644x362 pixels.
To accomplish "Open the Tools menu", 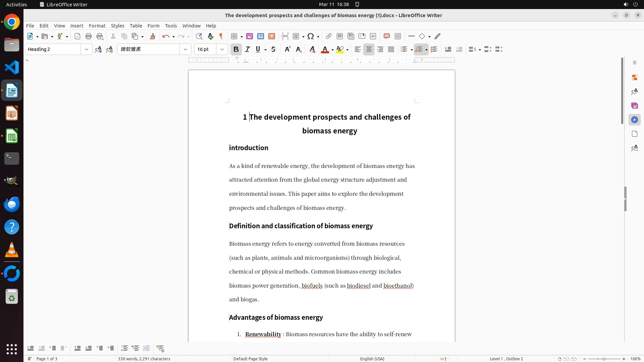I will click(x=171, y=25).
